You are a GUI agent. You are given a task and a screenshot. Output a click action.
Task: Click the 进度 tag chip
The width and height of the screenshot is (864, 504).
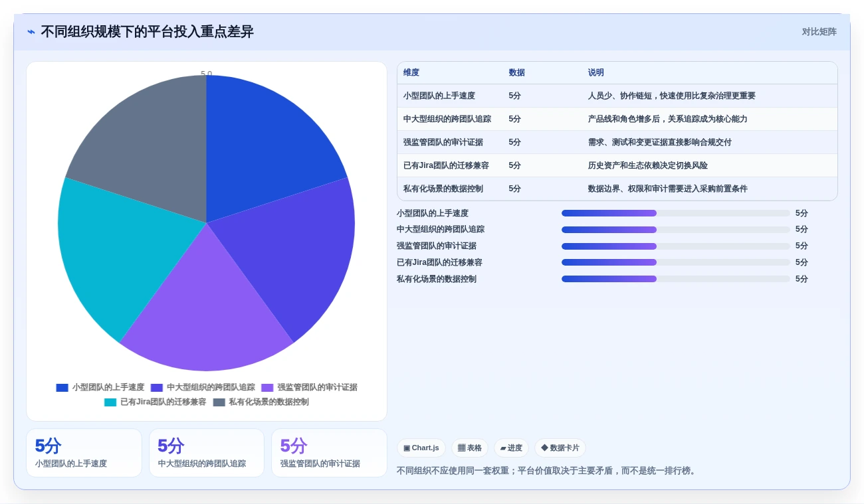[511, 448]
